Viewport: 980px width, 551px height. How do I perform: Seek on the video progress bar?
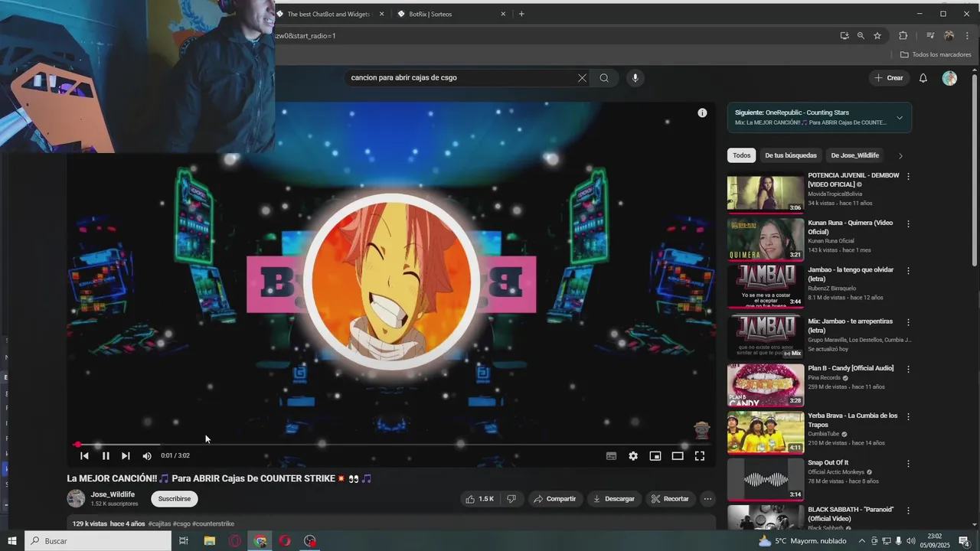[391, 444]
